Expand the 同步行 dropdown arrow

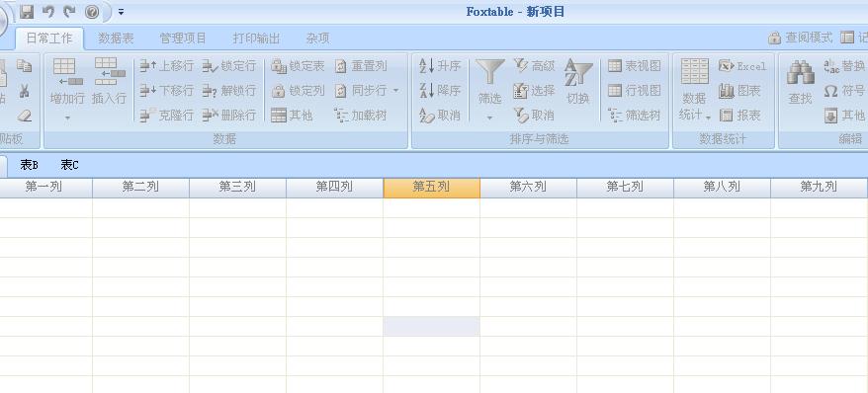pos(395,91)
